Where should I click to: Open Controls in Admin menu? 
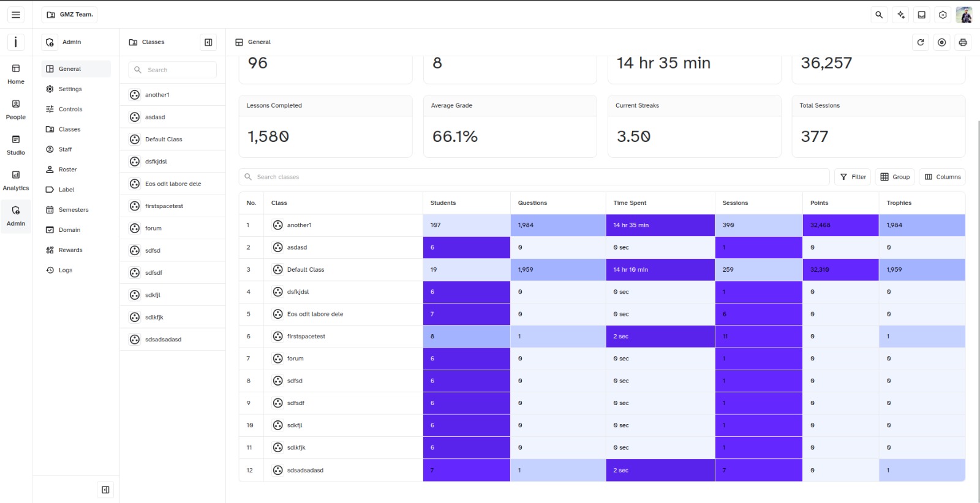click(x=76, y=110)
